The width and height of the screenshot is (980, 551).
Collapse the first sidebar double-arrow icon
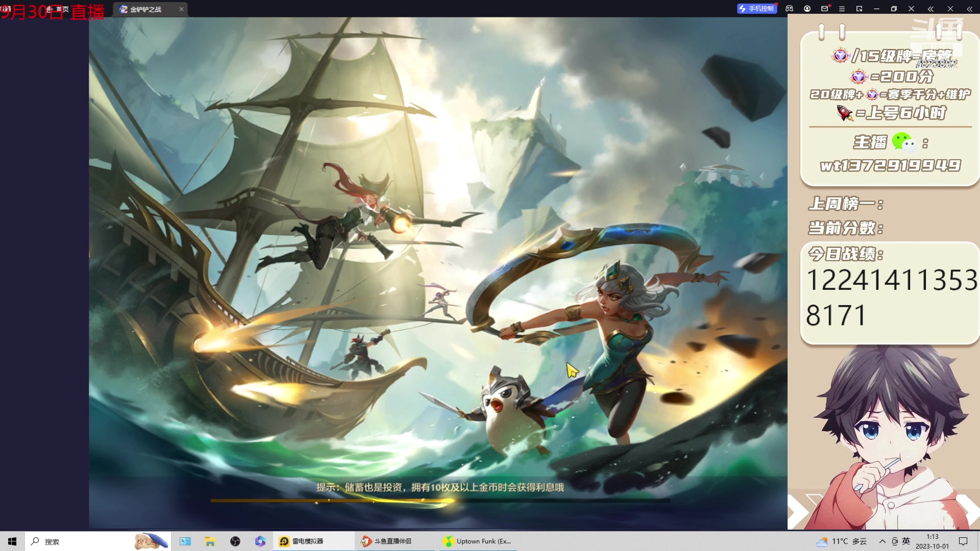[x=930, y=9]
